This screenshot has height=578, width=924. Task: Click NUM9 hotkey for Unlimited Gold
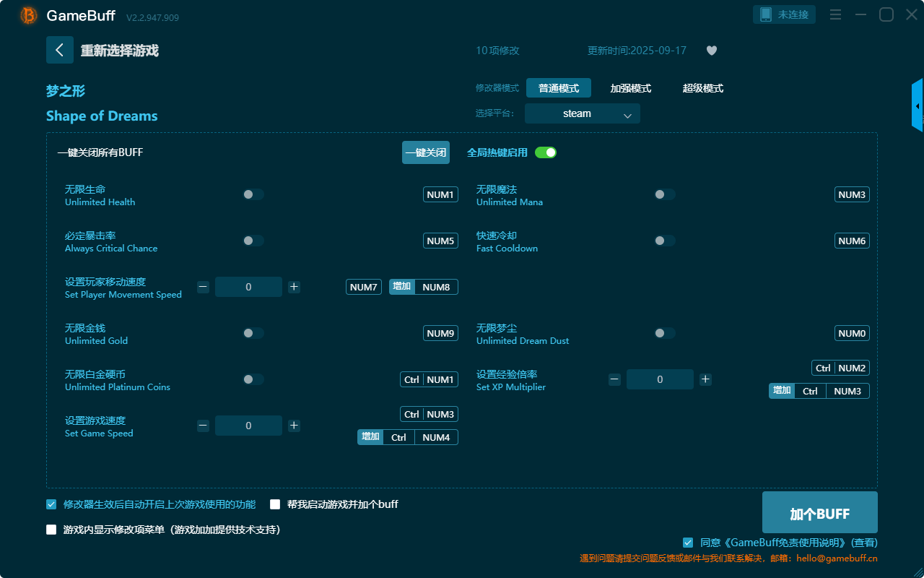click(x=440, y=333)
